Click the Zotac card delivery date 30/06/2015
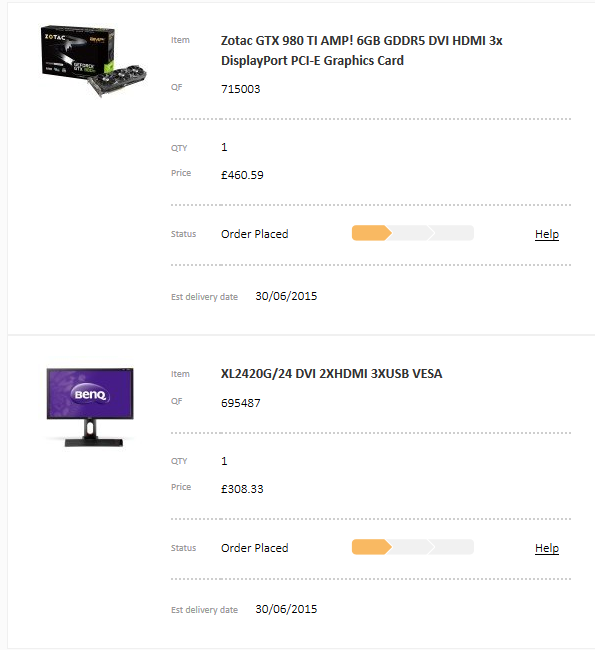The height and width of the screenshot is (650, 595). point(286,296)
